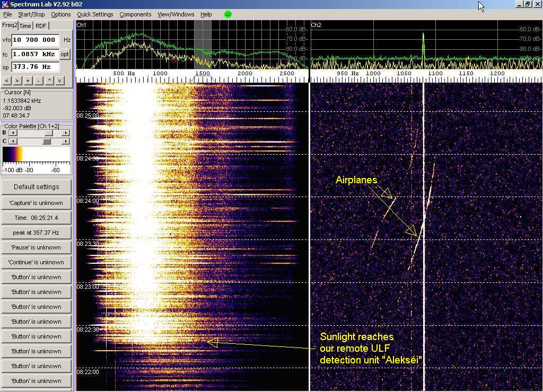The height and width of the screenshot is (392, 543).
Task: Click the '+' zoom-in frequency button
Action: 27,81
